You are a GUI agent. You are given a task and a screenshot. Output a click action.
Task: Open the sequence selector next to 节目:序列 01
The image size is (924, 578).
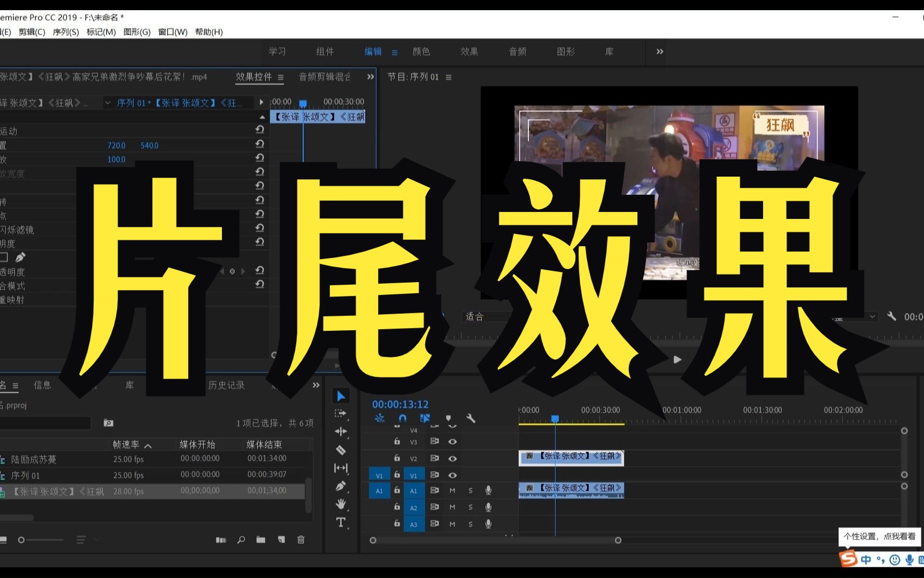point(448,77)
